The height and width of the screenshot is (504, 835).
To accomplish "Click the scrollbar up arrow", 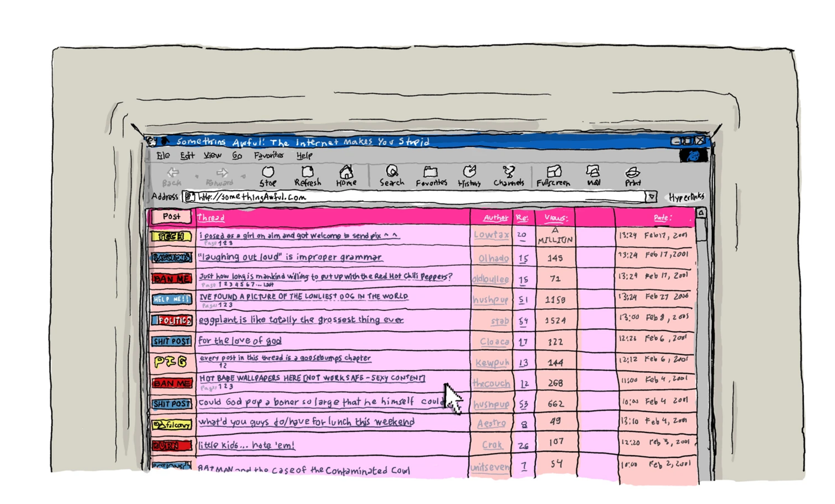I will [701, 213].
